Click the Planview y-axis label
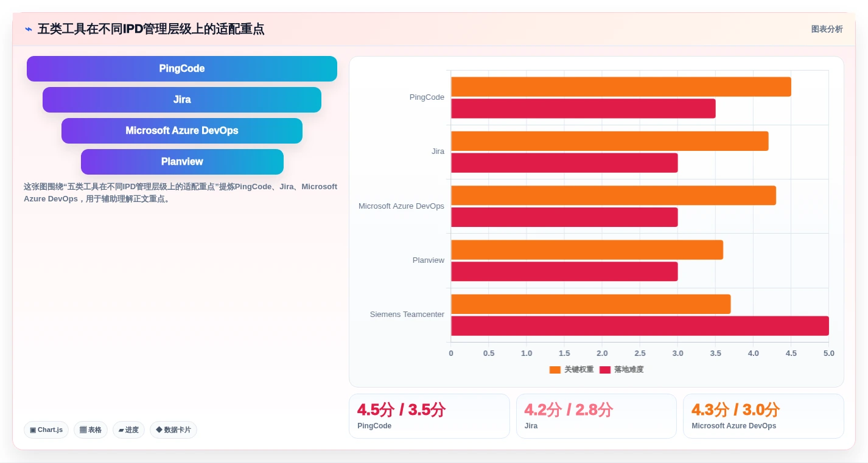The image size is (868, 463). 429,260
